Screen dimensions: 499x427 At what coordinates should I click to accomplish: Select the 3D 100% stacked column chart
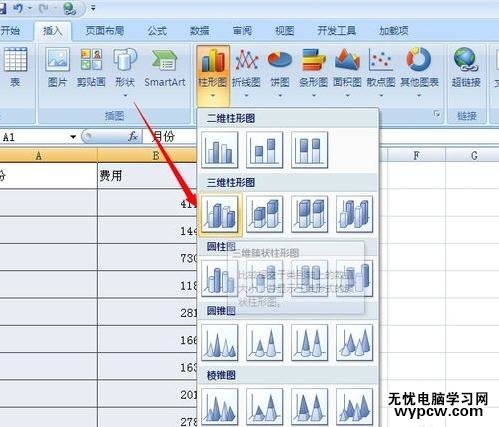point(309,214)
